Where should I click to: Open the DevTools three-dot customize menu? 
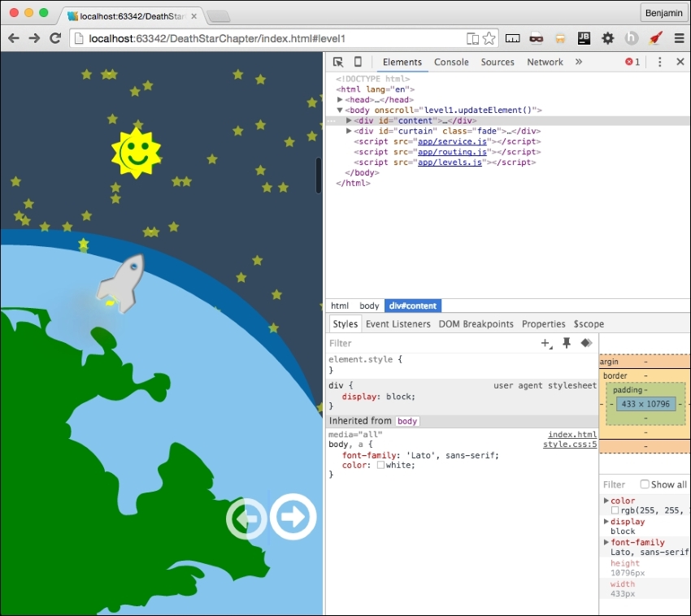click(659, 62)
